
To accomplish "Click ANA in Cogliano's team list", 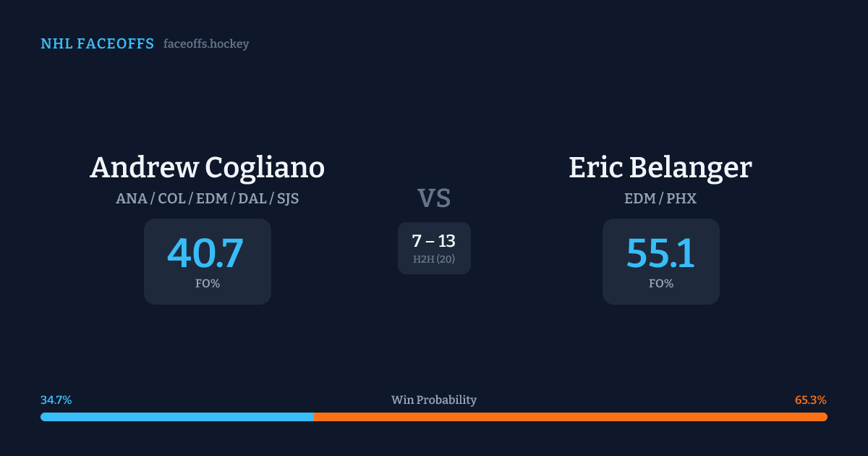I will [130, 198].
